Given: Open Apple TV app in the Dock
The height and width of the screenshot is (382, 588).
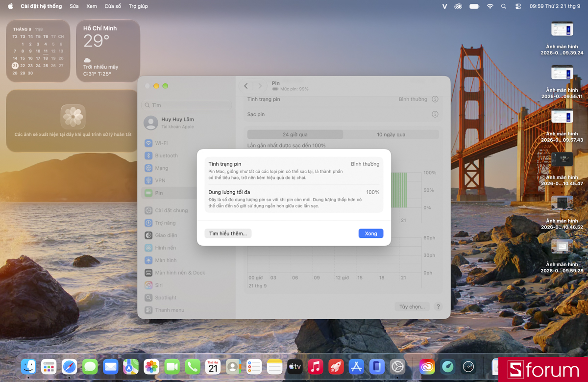Looking at the screenshot, I should 295,366.
